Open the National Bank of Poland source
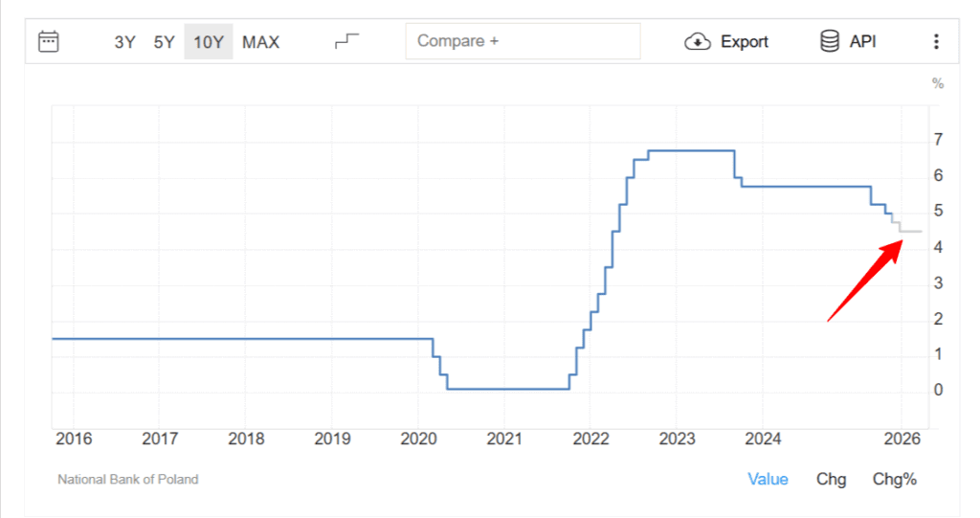Screen dimensions: 980x518 (x=127, y=479)
